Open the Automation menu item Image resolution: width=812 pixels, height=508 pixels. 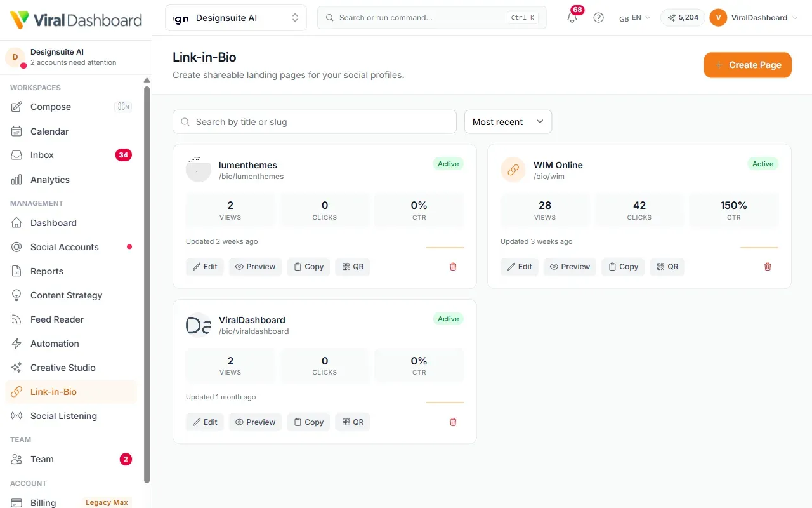pos(71,344)
